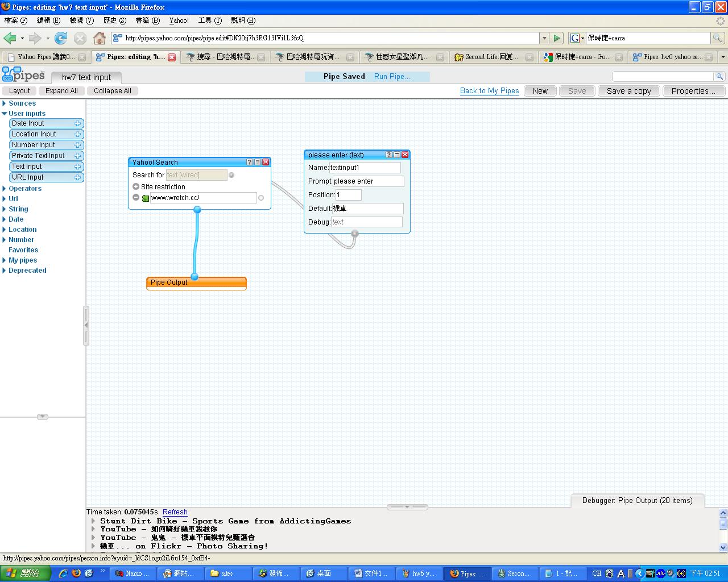The width and height of the screenshot is (728, 582).
Task: Collapse the User inputs category
Action: [x=4, y=114]
